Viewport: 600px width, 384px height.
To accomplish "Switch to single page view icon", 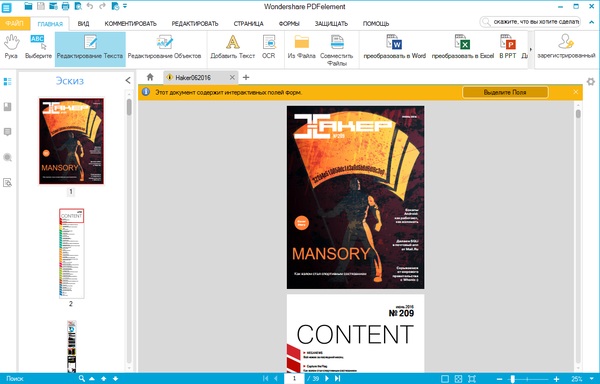I will 445,379.
